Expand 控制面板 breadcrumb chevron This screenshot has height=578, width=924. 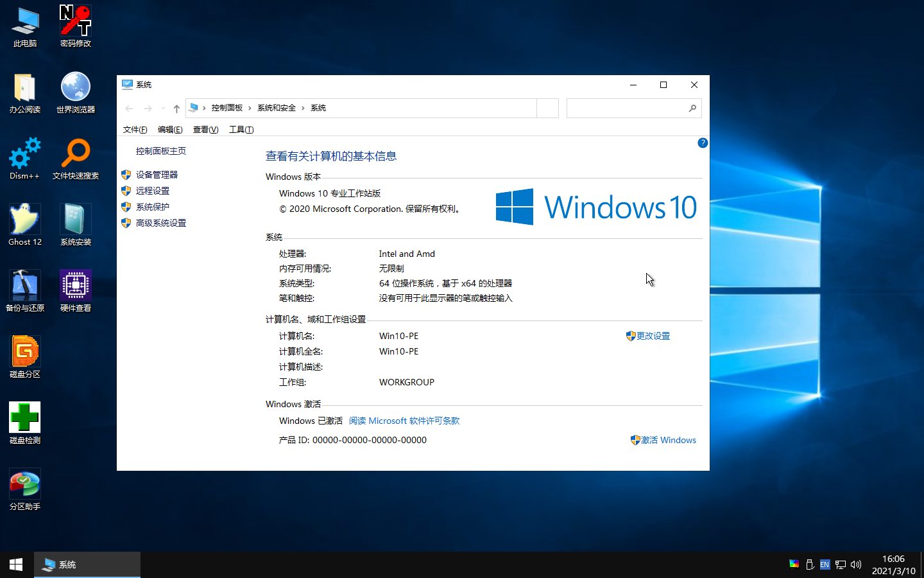(x=250, y=109)
